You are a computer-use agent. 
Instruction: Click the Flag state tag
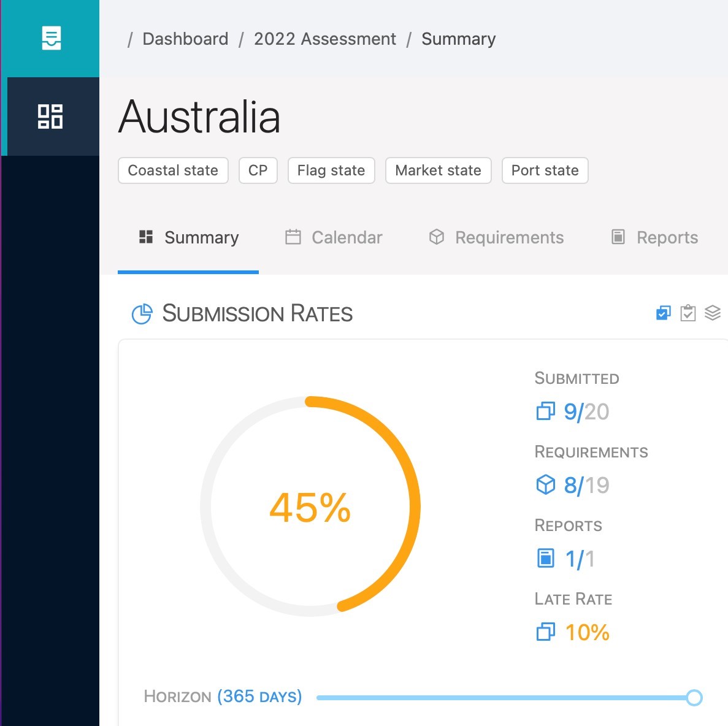pos(331,170)
